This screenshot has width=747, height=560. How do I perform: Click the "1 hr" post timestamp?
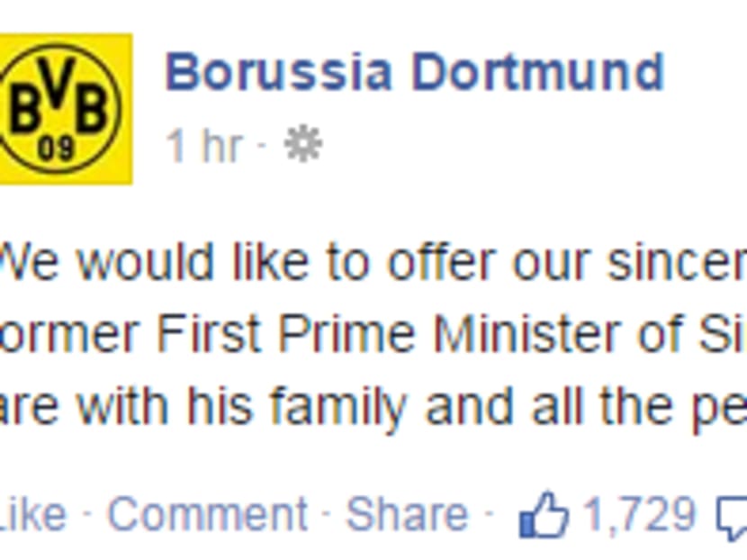coord(204,145)
